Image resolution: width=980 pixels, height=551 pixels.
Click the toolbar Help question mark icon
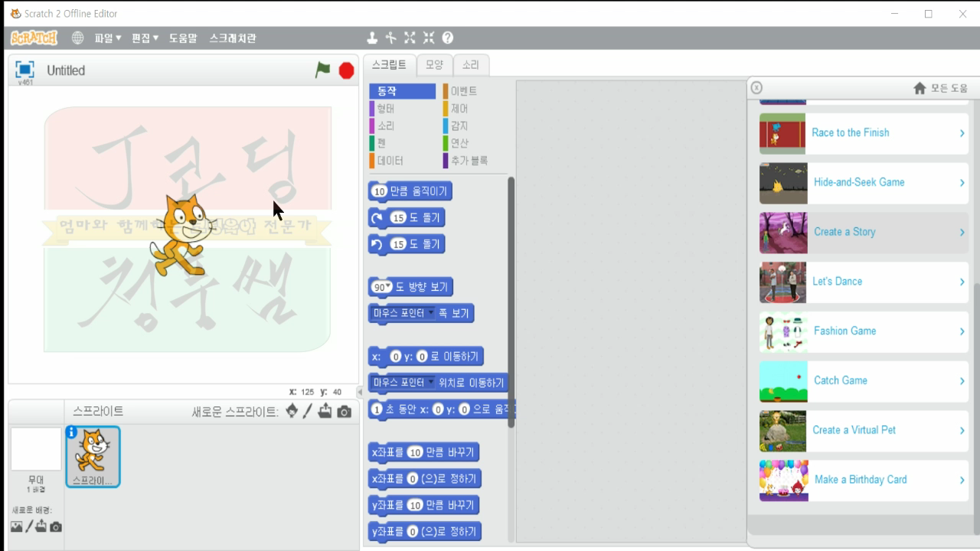(449, 36)
